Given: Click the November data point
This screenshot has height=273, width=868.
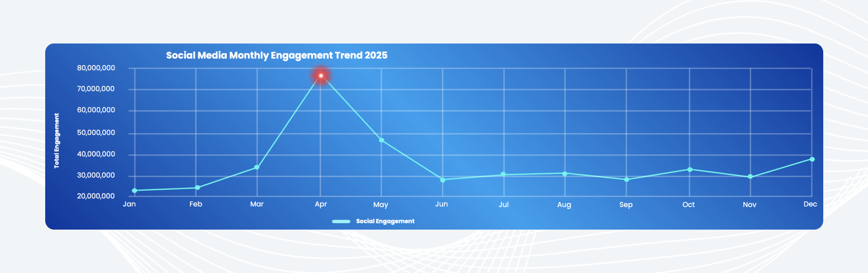Looking at the screenshot, I should 750,177.
